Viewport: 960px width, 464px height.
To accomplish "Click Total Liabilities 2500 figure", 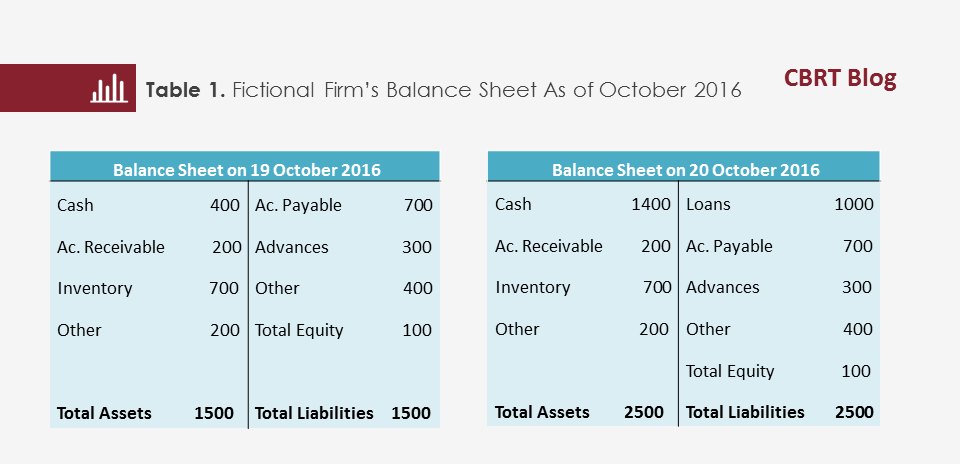I will pyautogui.click(x=854, y=412).
